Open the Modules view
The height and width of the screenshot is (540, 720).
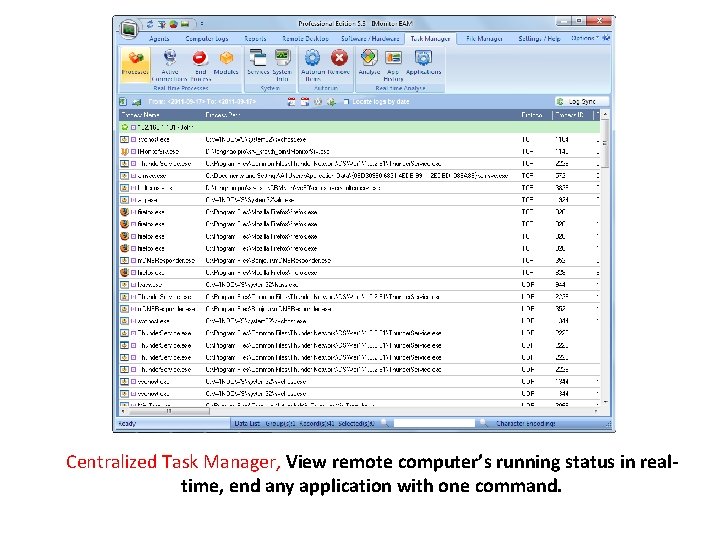point(226,63)
